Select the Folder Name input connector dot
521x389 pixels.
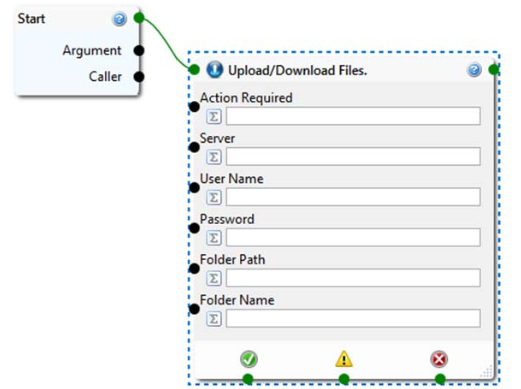[194, 309]
